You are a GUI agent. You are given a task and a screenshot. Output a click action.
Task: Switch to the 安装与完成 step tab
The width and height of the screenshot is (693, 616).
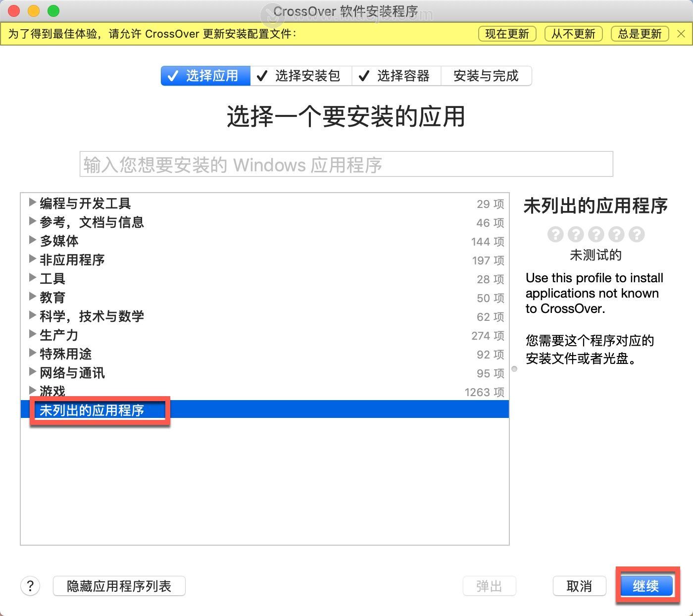coord(486,76)
